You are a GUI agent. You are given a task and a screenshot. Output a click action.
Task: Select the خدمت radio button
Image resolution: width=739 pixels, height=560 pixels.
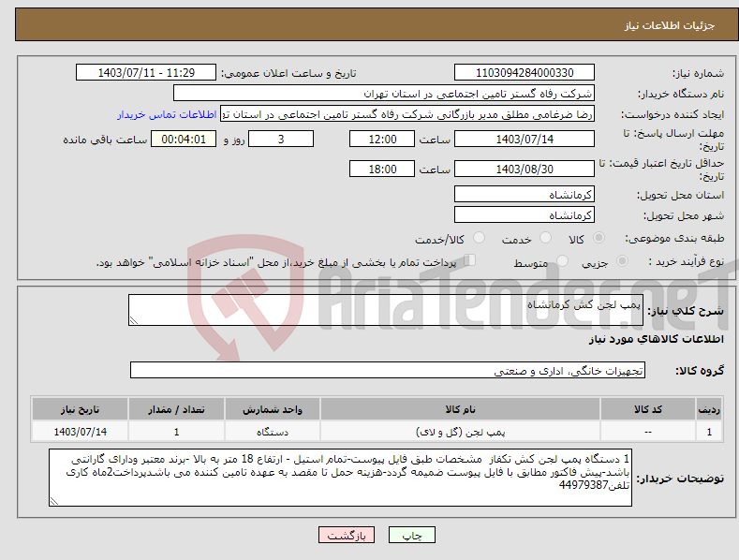(545, 238)
